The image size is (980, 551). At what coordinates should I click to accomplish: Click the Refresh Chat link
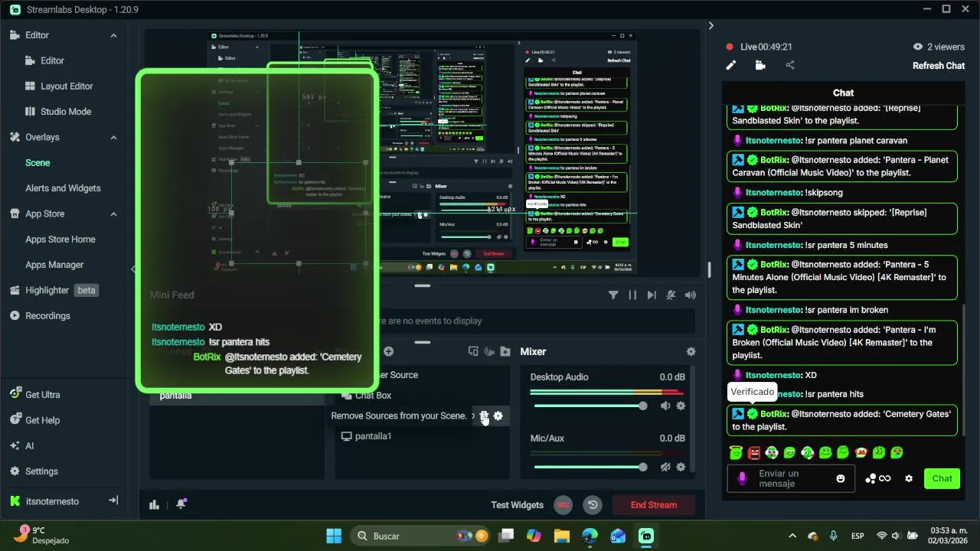click(x=938, y=66)
